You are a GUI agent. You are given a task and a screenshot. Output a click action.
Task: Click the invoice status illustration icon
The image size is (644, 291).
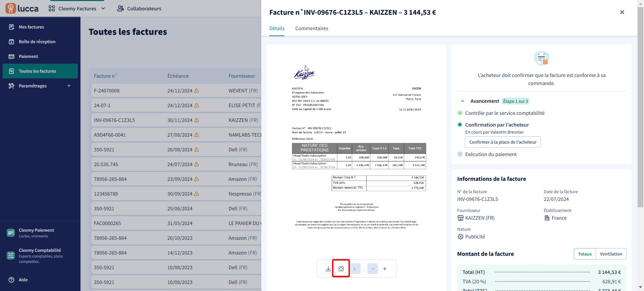pos(542,58)
